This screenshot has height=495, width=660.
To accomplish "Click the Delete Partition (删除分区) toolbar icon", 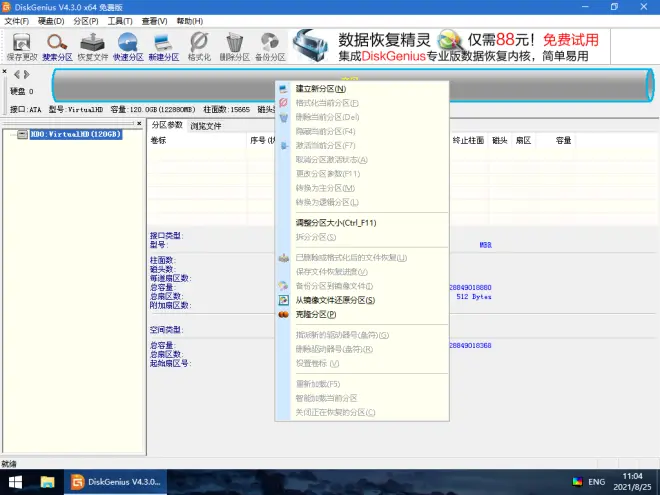I will click(234, 47).
